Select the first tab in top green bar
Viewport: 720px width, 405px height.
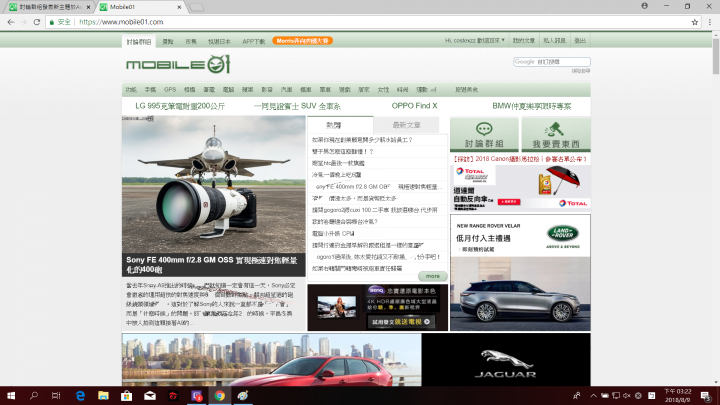pyautogui.click(x=139, y=41)
